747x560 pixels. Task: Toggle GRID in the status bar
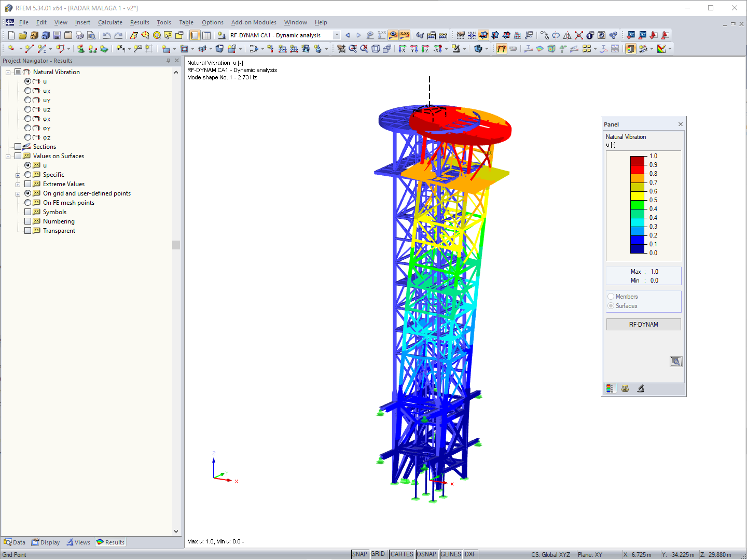[x=378, y=554]
